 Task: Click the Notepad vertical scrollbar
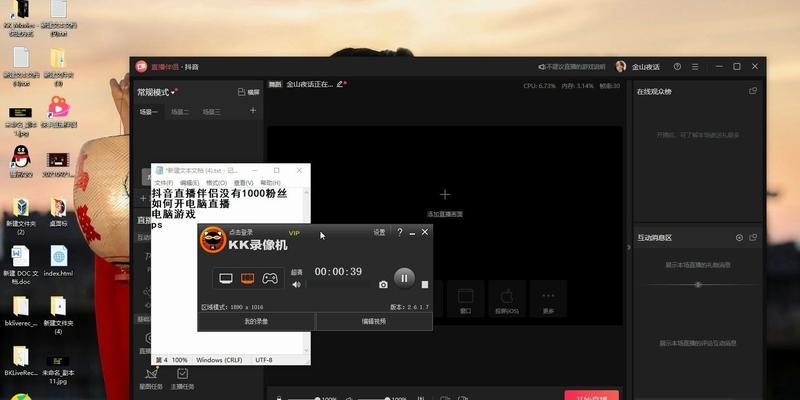pyautogui.click(x=306, y=270)
